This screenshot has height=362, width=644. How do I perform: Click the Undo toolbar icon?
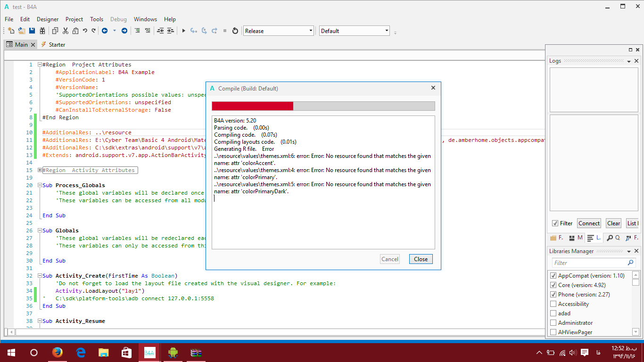(85, 31)
